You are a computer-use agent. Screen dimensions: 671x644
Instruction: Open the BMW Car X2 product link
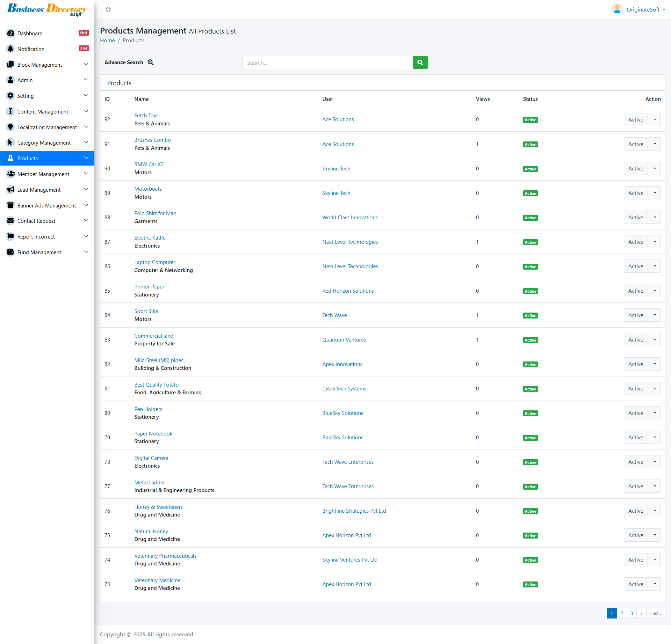click(x=149, y=164)
